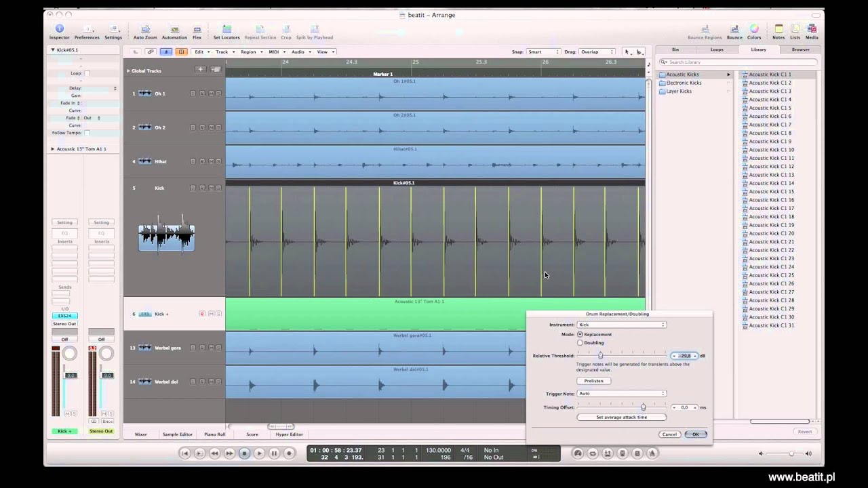The height and width of the screenshot is (488, 868).
Task: Click the orange H hide-view button
Action: pyautogui.click(x=181, y=52)
